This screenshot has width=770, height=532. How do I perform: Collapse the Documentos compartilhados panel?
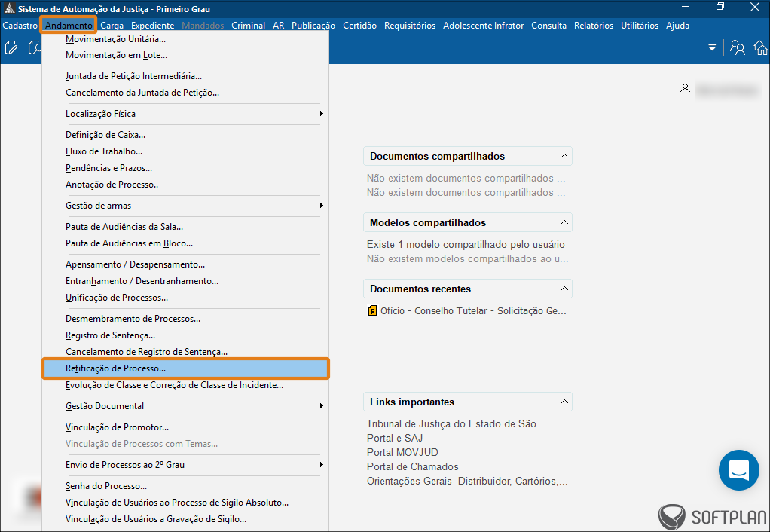click(564, 156)
